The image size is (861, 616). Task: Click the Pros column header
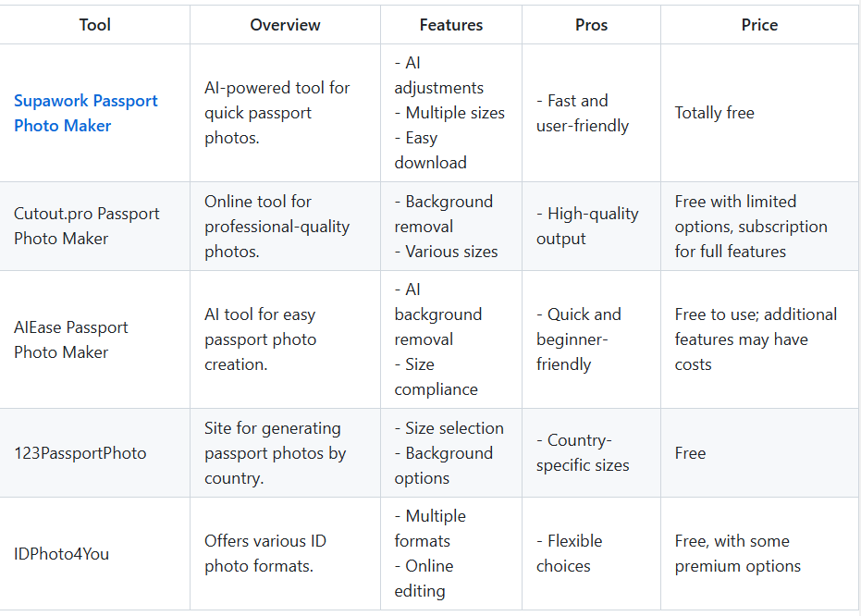pos(591,25)
